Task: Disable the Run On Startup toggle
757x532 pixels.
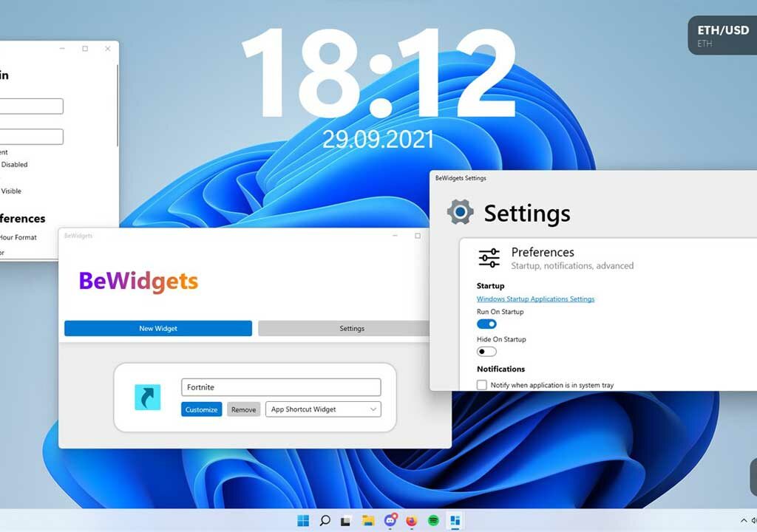Action: [x=486, y=324]
